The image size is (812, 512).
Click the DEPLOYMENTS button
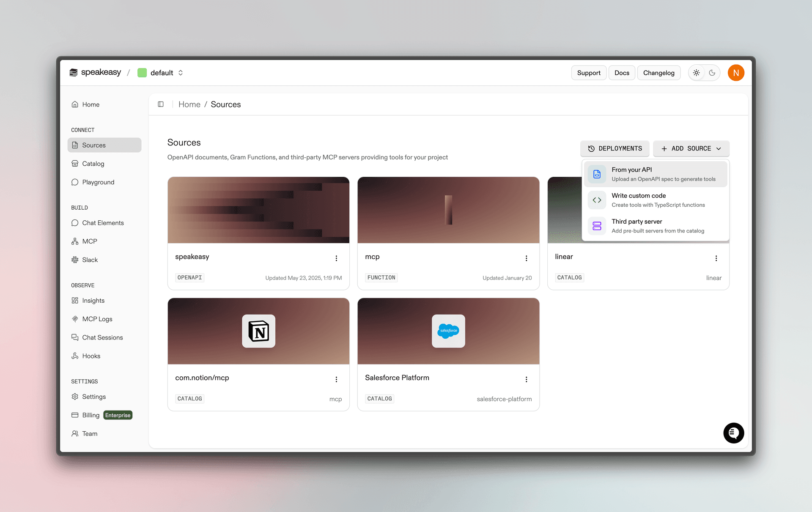click(x=614, y=148)
